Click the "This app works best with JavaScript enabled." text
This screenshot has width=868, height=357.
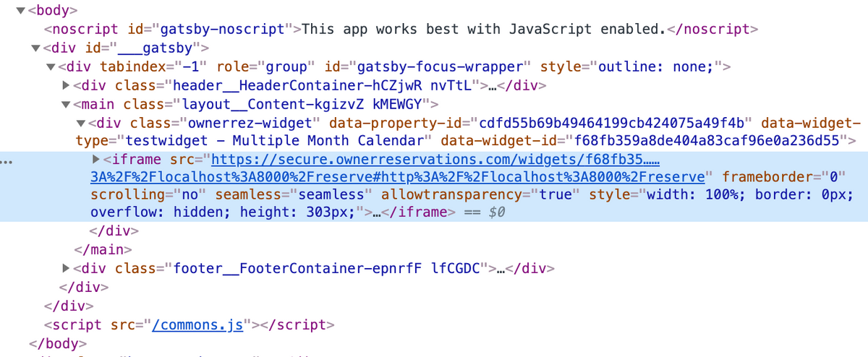click(483, 30)
